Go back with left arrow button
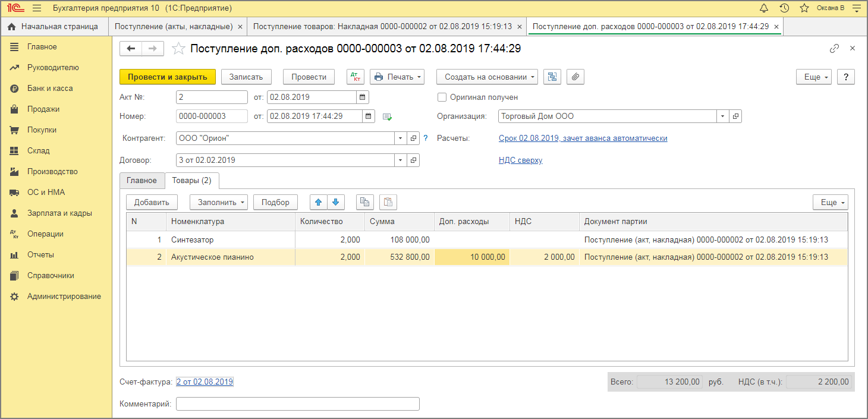Screen dimensions: 868x419 pos(131,49)
